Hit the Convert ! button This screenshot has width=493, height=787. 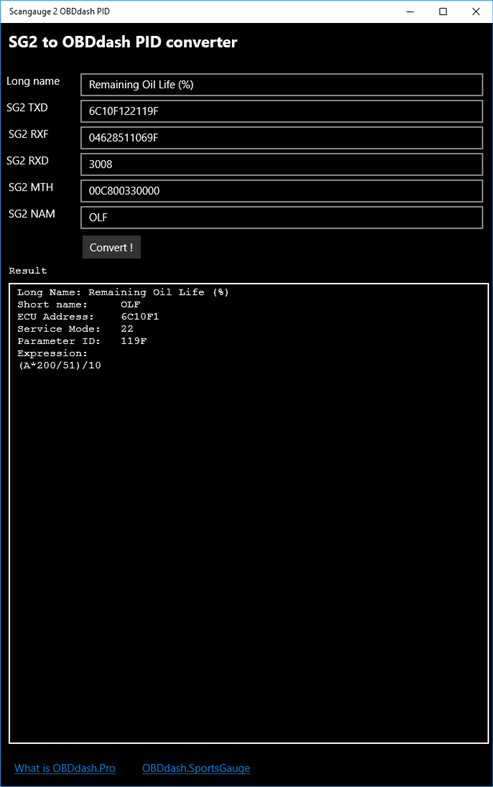click(111, 247)
